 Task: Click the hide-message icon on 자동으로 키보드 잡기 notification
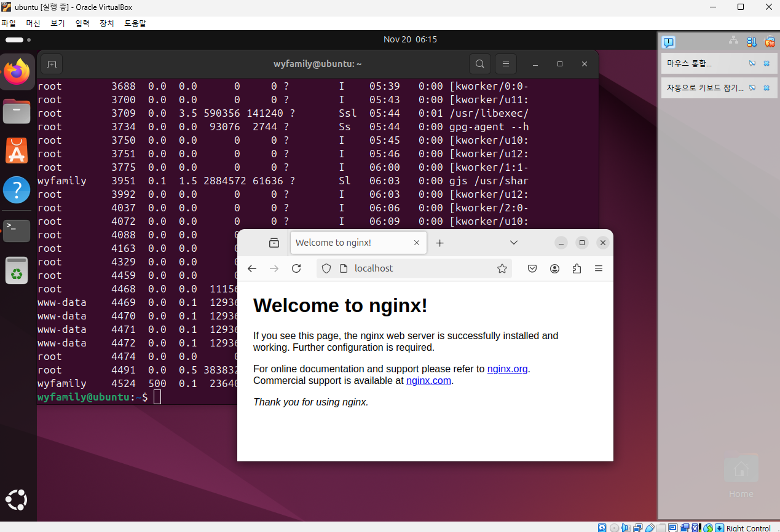point(752,88)
